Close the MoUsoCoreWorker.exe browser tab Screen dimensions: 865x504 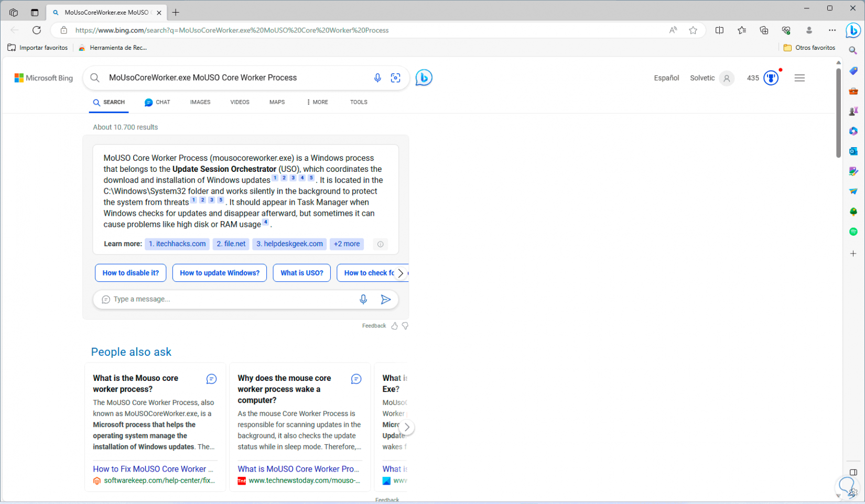pos(159,13)
